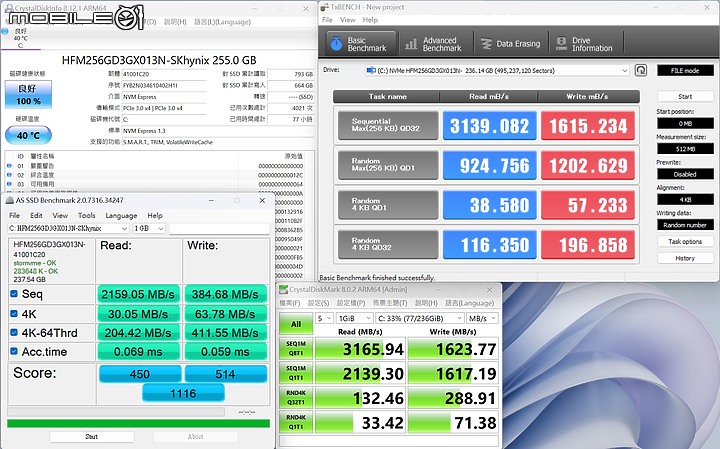
Task: Toggle the 4K-64Thrd checkbox in AS SSD
Action: coord(14,332)
